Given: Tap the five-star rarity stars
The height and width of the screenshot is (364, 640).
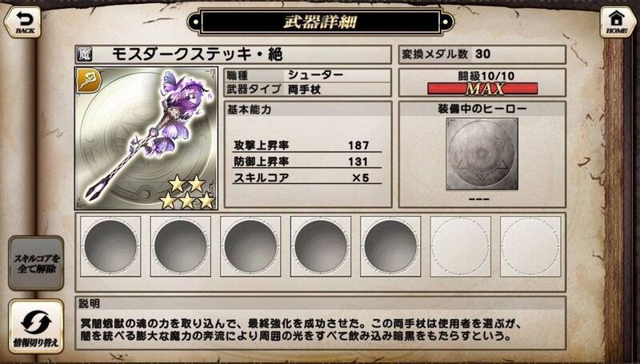Looking at the screenshot, I should coord(187,192).
